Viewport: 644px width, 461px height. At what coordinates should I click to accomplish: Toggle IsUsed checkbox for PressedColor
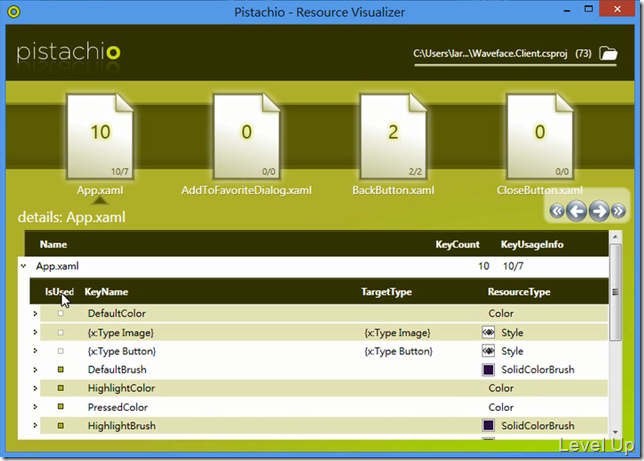pyautogui.click(x=61, y=407)
